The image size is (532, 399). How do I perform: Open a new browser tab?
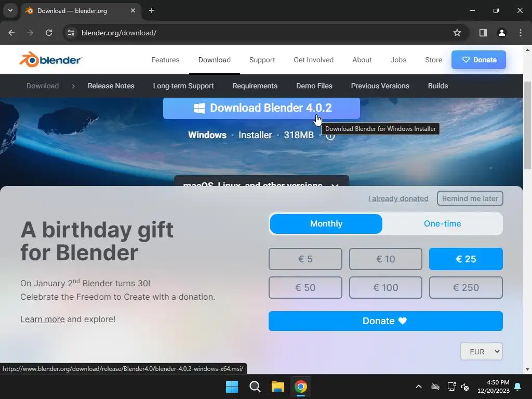tap(152, 10)
